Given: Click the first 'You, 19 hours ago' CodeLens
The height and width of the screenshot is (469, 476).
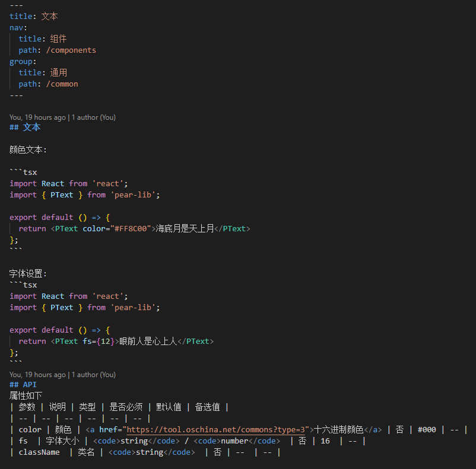Looking at the screenshot, I should click(x=62, y=117).
